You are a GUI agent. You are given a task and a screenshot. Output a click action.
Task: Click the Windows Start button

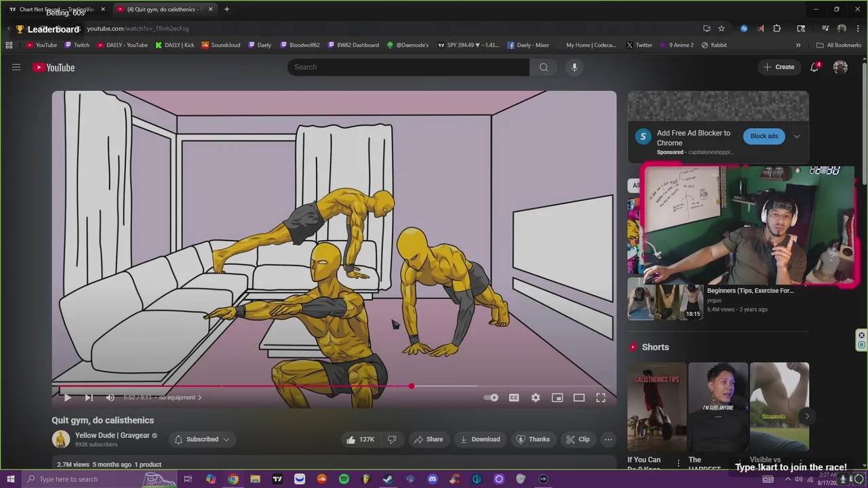click(x=10, y=479)
